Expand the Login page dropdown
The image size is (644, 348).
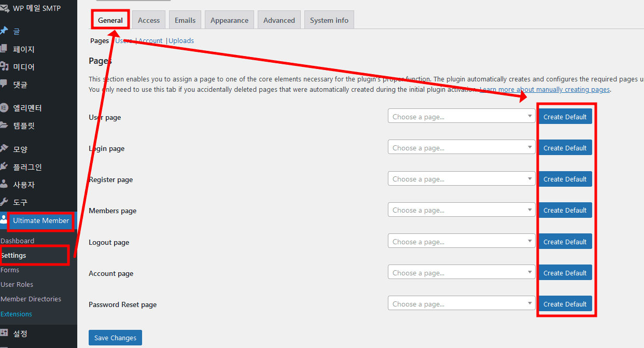(461, 148)
